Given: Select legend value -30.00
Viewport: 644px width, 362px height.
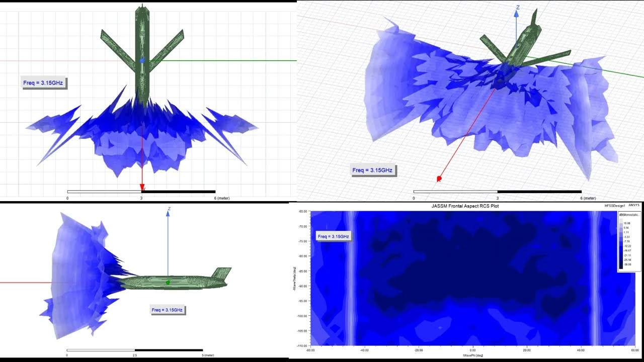Looking at the screenshot, I should pyautogui.click(x=627, y=264).
